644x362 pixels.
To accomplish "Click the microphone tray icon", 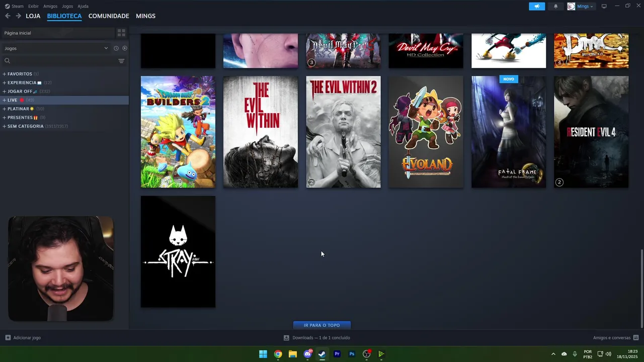I will tap(575, 354).
